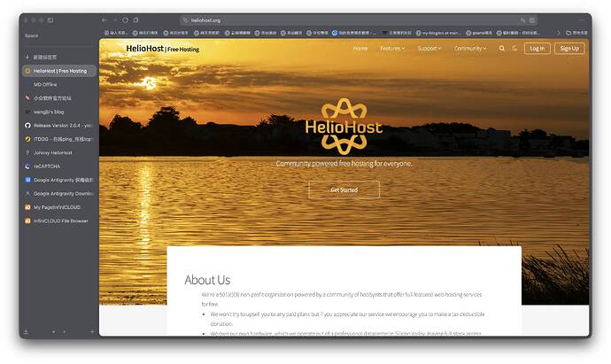Click the ITDOG tab favicon
The height and width of the screenshot is (364, 611).
pyautogui.click(x=27, y=139)
